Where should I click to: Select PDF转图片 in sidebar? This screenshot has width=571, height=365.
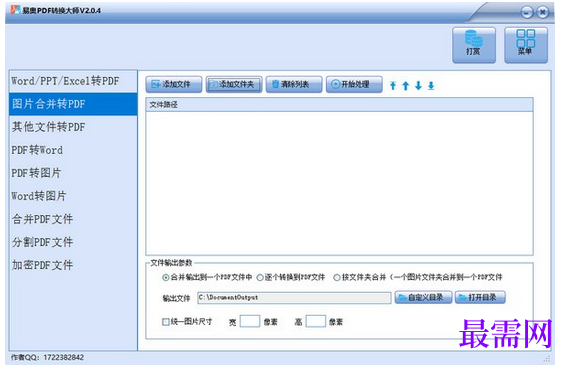click(x=73, y=173)
